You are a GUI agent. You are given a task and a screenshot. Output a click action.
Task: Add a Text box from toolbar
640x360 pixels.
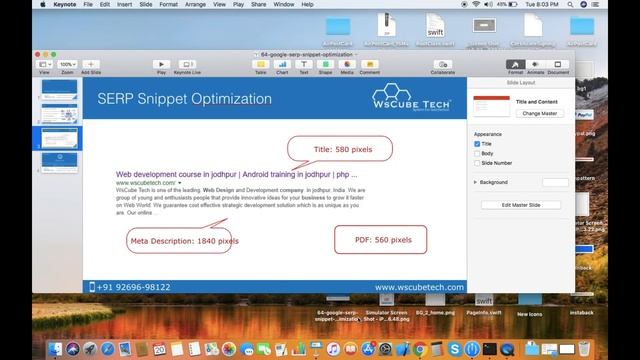pyautogui.click(x=304, y=64)
